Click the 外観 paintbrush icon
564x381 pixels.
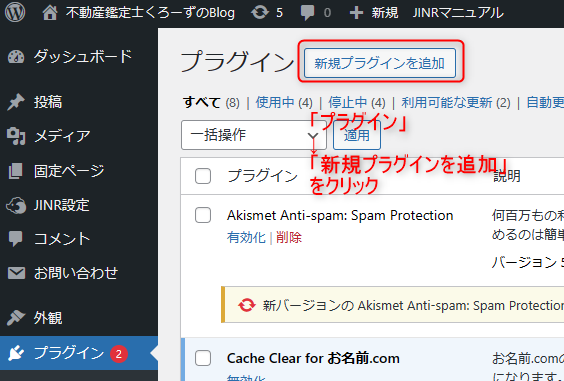[16, 318]
